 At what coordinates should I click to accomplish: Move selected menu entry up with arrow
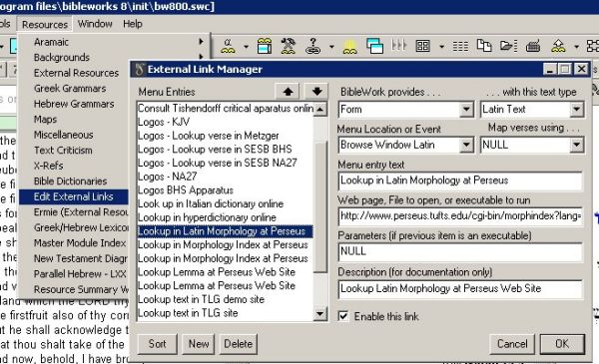click(x=289, y=92)
